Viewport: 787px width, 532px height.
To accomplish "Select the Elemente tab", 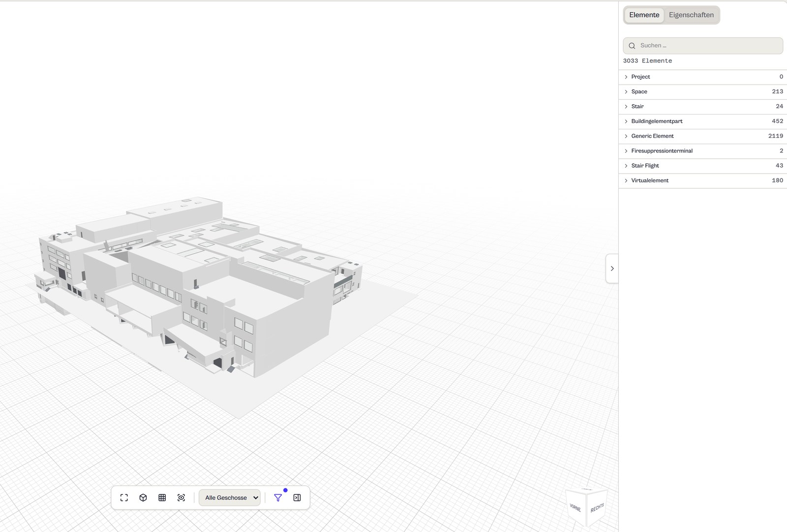I will pyautogui.click(x=644, y=15).
